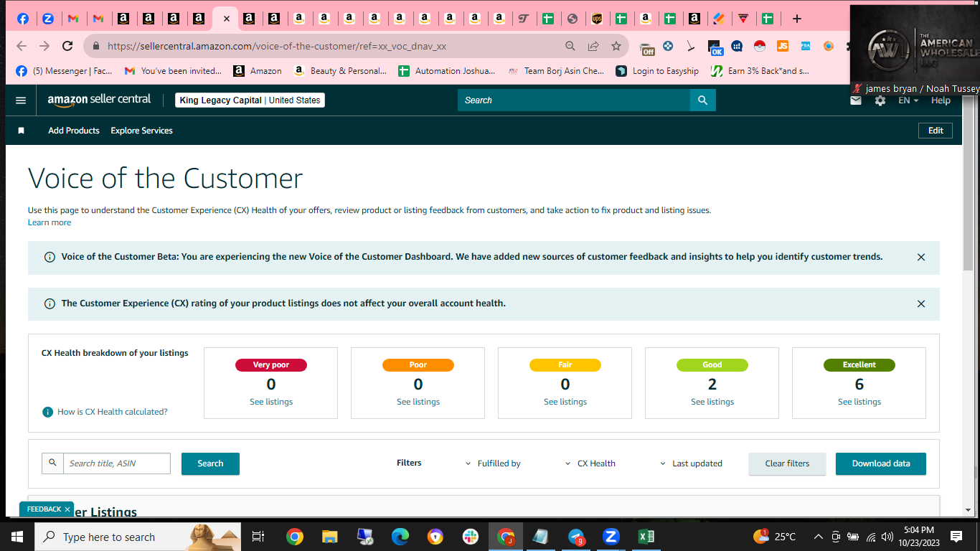Go back with the browser back arrow

[22, 46]
